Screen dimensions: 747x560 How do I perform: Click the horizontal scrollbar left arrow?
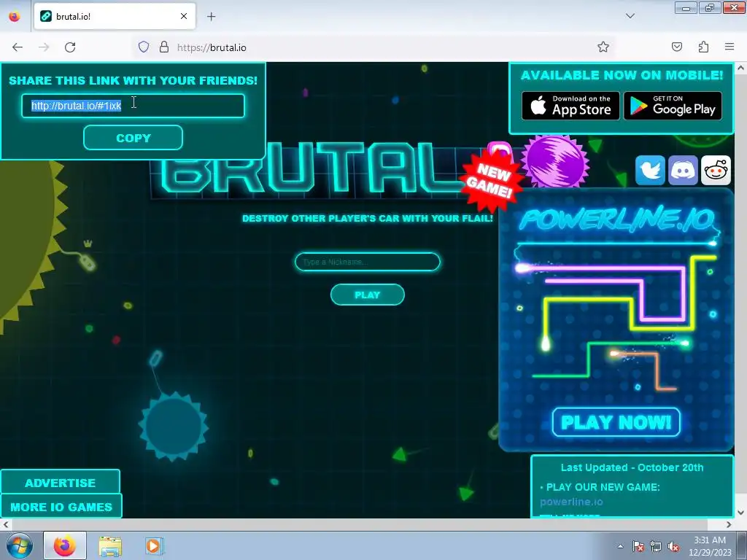tap(6, 524)
